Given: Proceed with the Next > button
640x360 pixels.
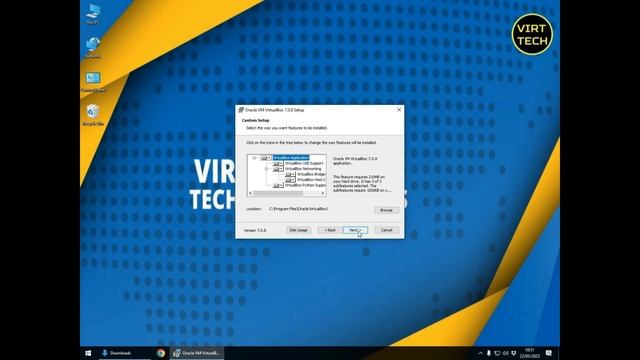Looking at the screenshot, I should [x=355, y=230].
